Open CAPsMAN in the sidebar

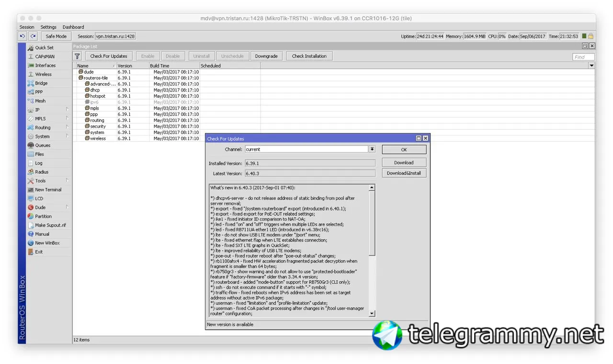(x=45, y=56)
